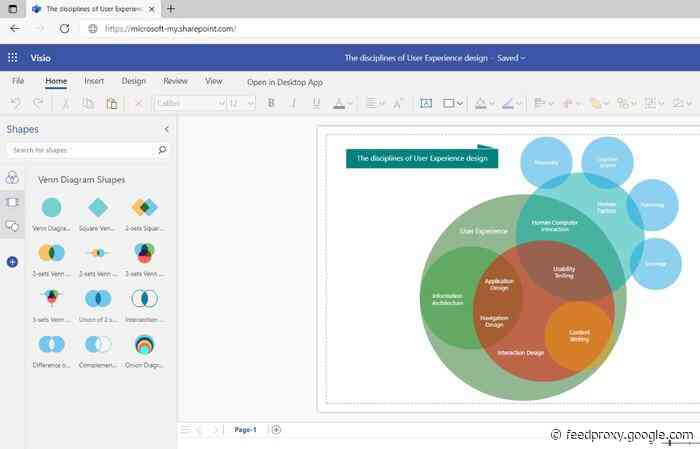
Task: Select the Information Architecture circle
Action: (447, 299)
